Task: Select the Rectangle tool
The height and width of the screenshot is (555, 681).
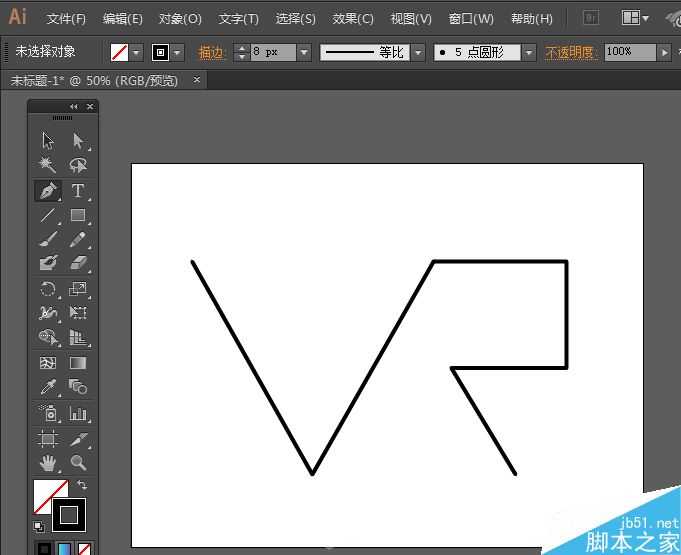Action: click(78, 215)
